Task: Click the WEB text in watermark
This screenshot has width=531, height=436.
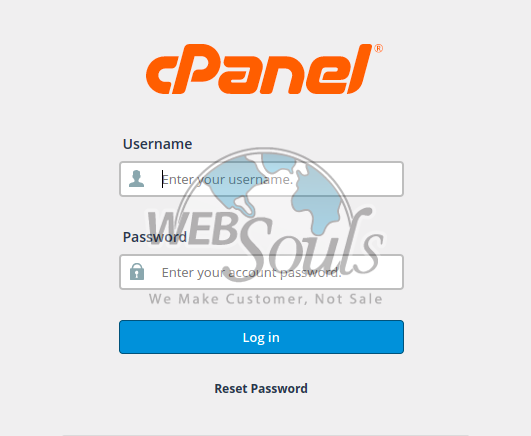Action: click(192, 228)
